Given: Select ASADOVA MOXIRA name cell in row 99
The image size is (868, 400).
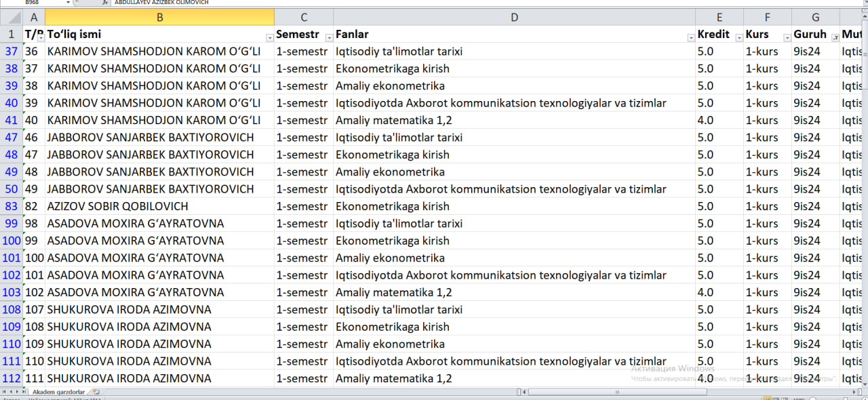Looking at the screenshot, I should (160, 224).
